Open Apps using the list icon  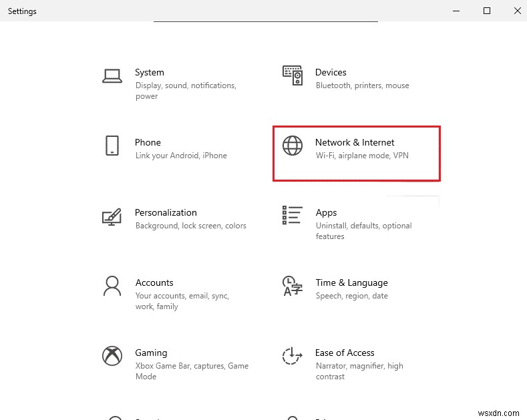[x=293, y=216]
